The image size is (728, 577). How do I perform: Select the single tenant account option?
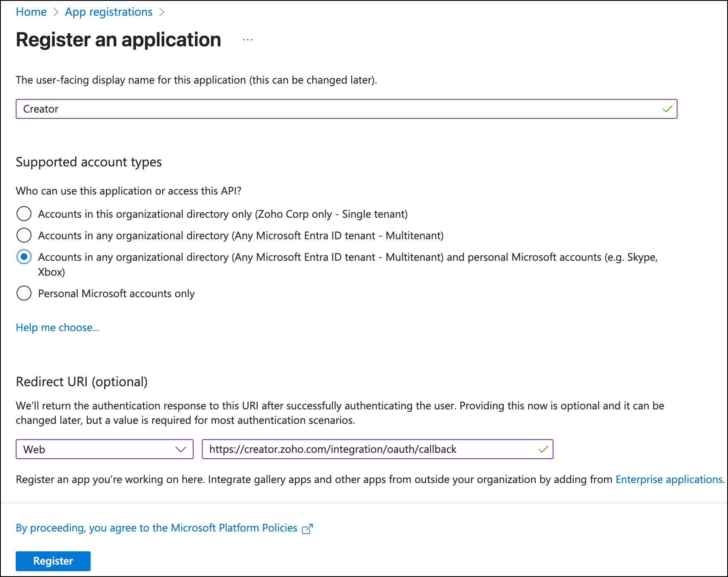[x=24, y=214]
